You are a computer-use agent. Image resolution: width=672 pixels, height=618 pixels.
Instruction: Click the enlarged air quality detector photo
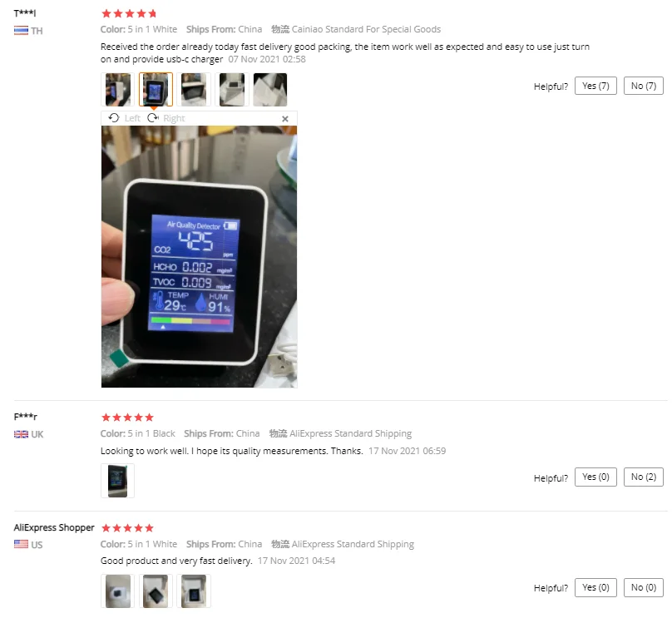(200, 257)
